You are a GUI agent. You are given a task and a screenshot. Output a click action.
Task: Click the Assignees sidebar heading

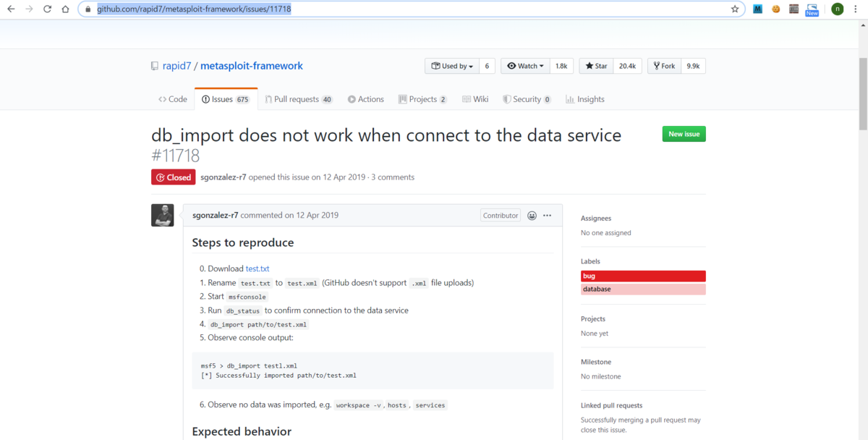pos(596,219)
